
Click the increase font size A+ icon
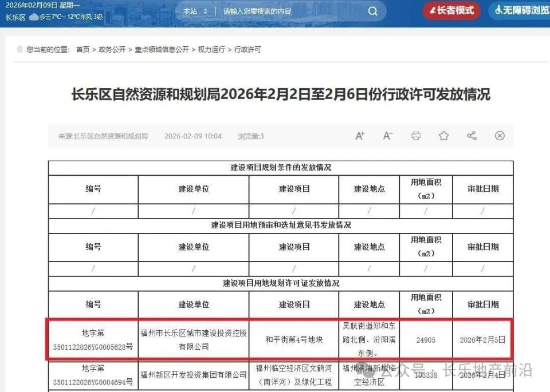pos(360,135)
